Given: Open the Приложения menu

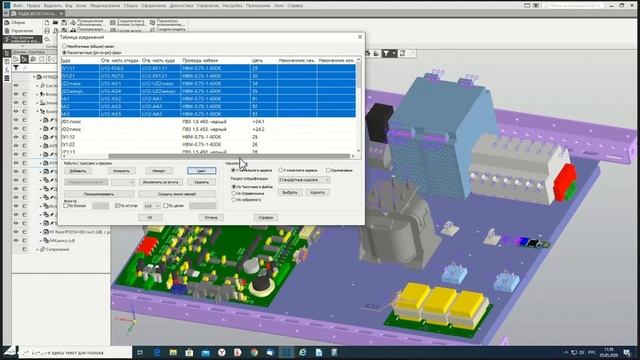Looking at the screenshot, I should pos(258,6).
